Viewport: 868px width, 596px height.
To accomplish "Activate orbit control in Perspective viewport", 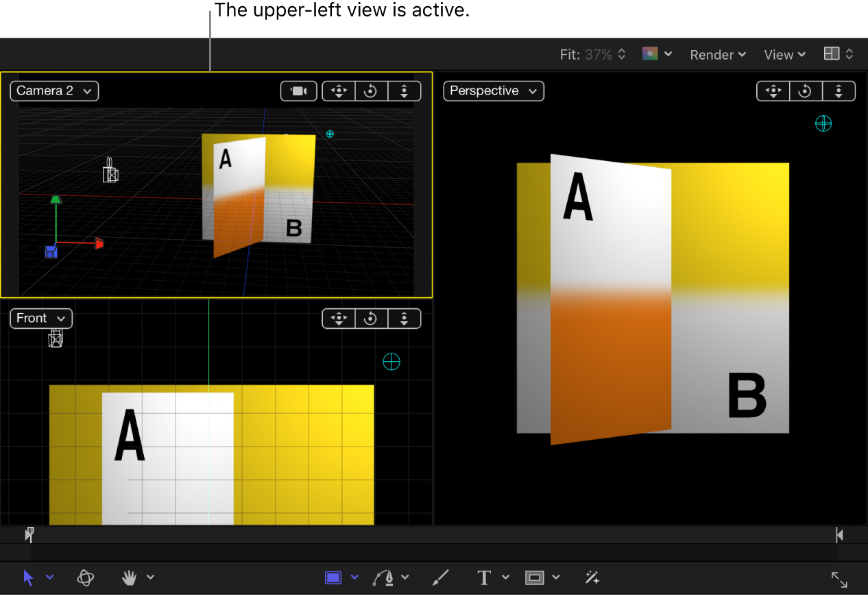I will 805,90.
